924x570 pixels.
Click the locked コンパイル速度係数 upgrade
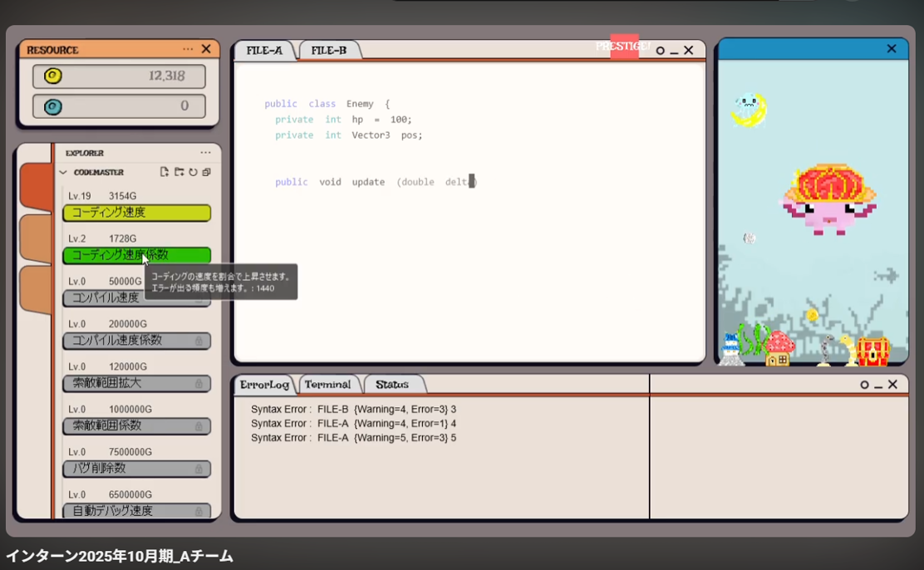137,341
